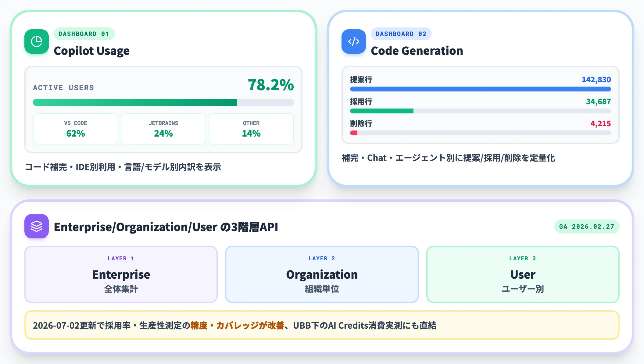Click the 組織単位 subtitle

click(x=322, y=289)
